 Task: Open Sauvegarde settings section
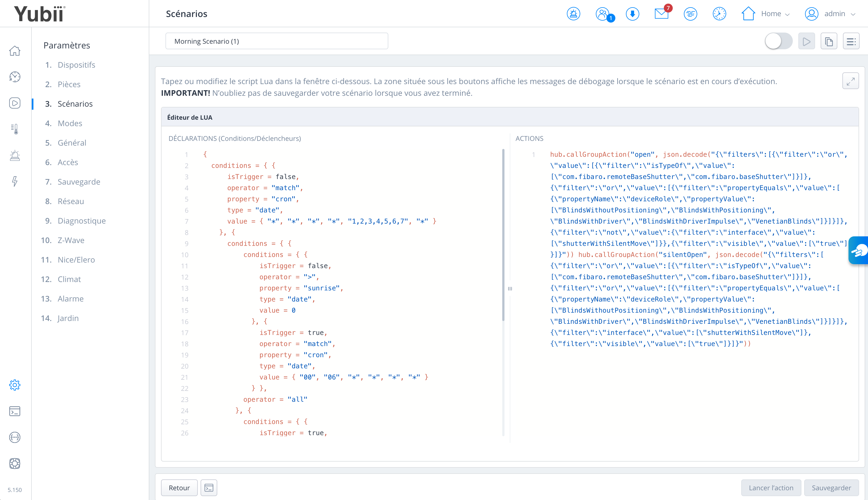79,182
